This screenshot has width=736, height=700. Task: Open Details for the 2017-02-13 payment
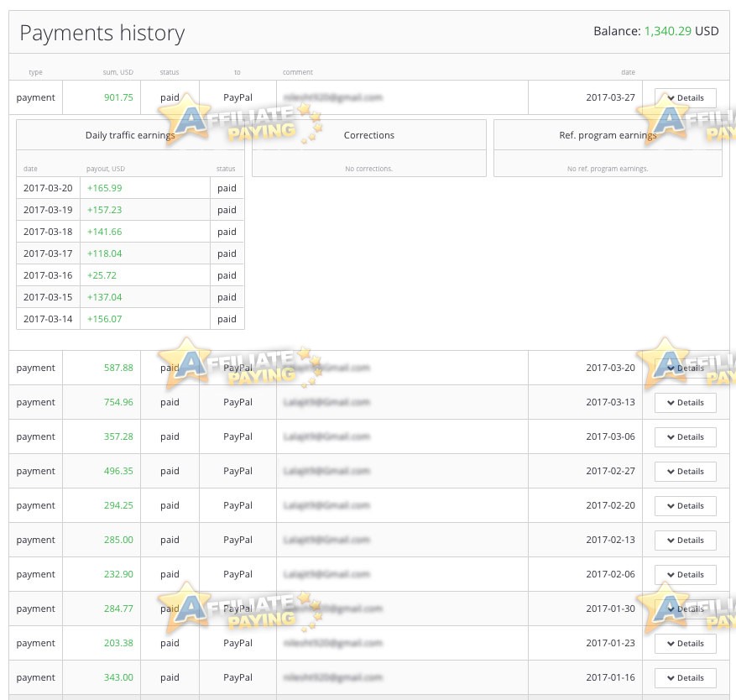point(686,540)
